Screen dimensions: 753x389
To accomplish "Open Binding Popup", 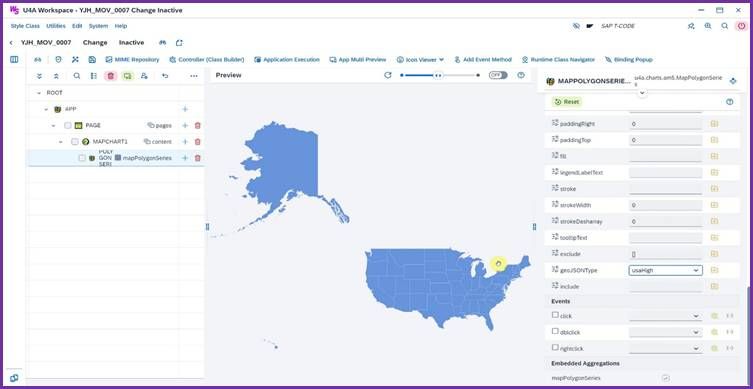I will [x=629, y=60].
